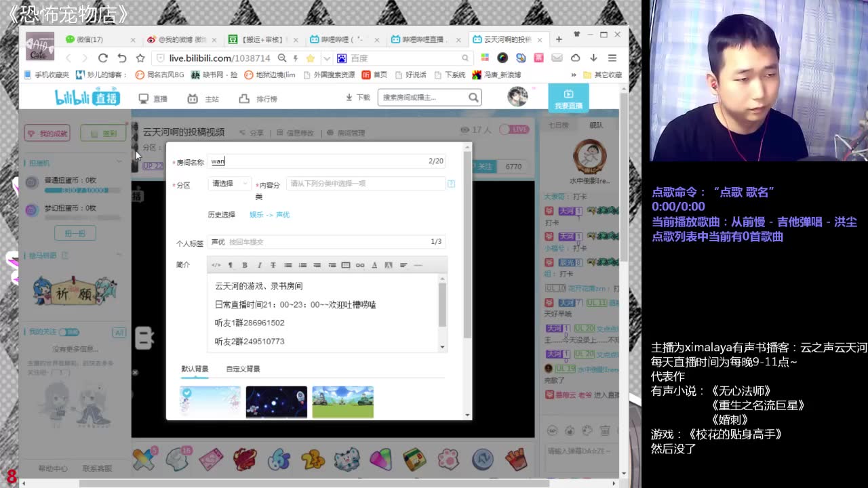
Task: Select the checked default background thumbnail
Action: pos(210,401)
